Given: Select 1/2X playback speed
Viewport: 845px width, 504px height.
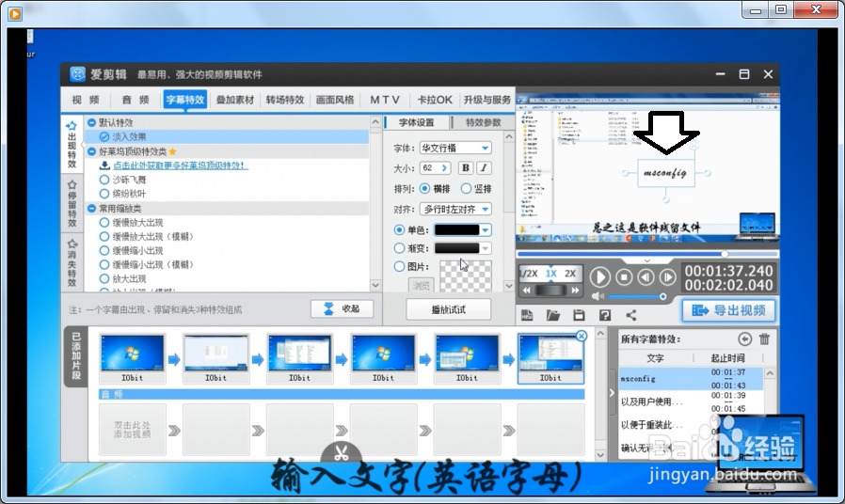Looking at the screenshot, I should tap(529, 274).
